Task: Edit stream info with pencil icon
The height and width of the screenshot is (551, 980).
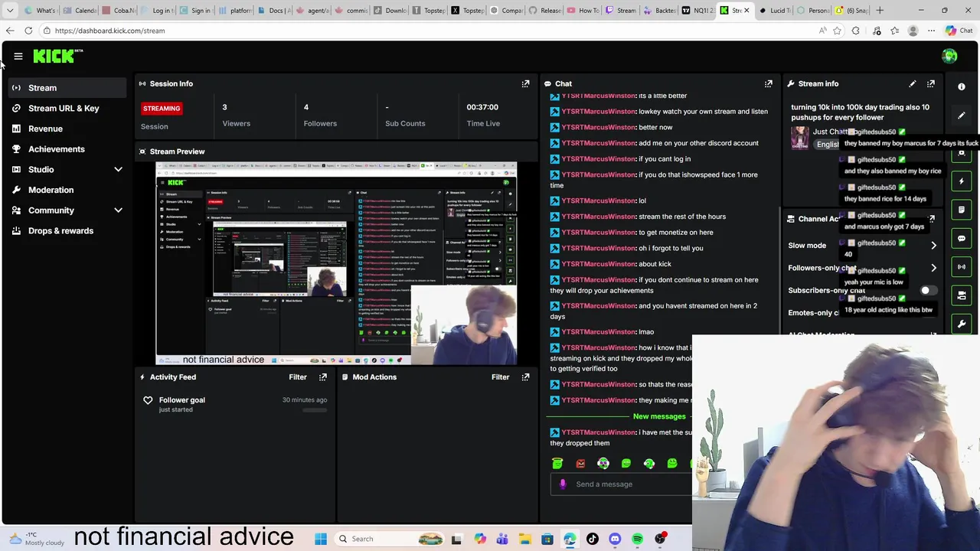Action: [x=912, y=83]
